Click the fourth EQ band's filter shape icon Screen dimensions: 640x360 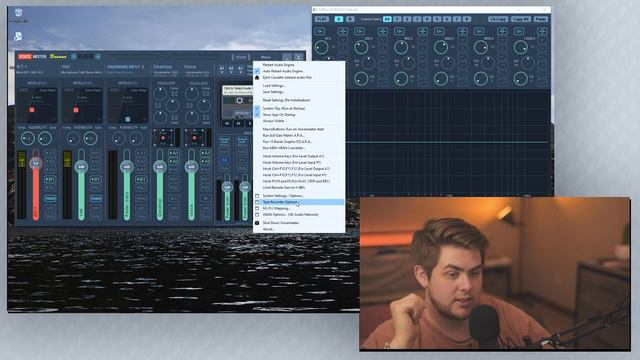click(x=462, y=31)
